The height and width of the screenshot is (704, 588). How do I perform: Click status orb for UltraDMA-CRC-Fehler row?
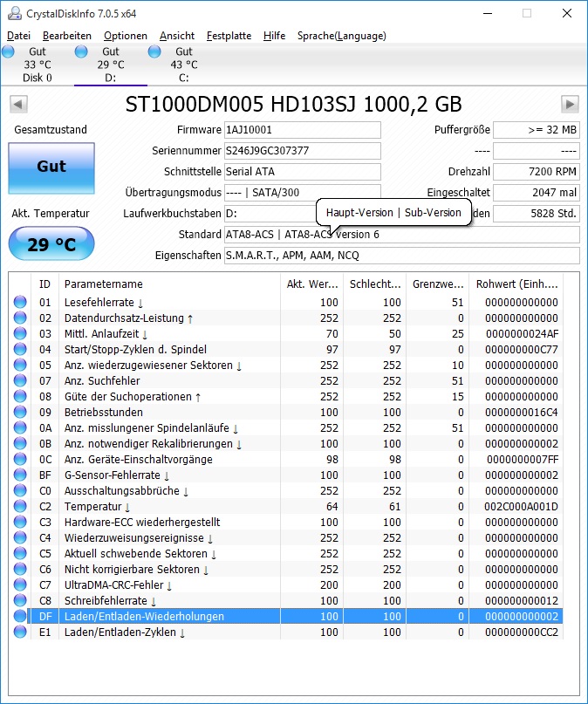(x=20, y=585)
